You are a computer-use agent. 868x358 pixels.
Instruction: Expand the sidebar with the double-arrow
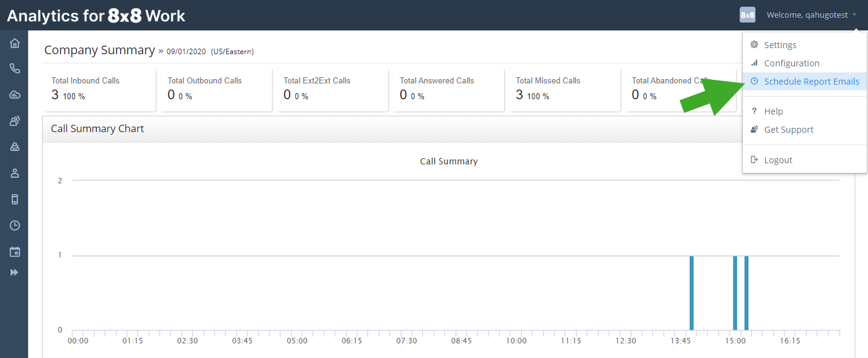click(14, 272)
